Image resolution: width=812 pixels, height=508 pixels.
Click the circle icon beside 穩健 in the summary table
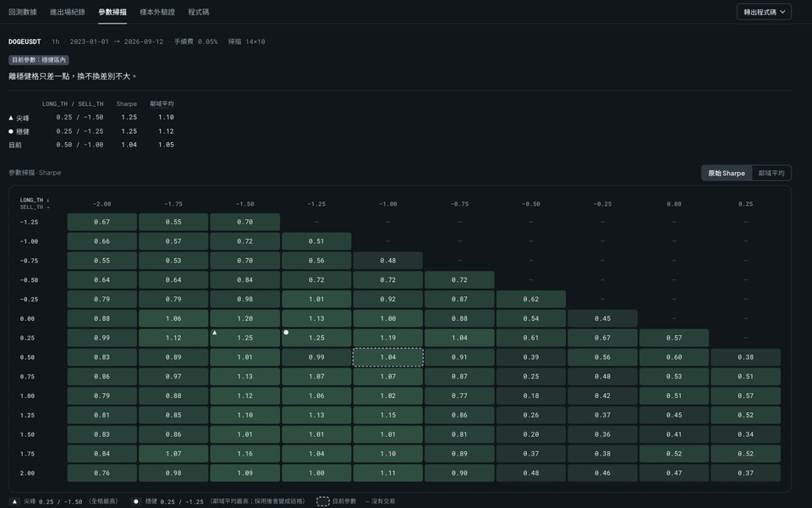pos(11,131)
